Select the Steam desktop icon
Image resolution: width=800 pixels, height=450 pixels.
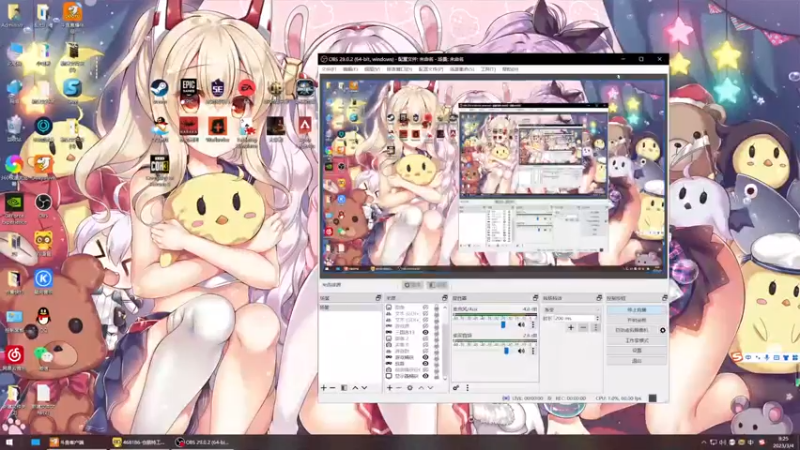(x=159, y=91)
